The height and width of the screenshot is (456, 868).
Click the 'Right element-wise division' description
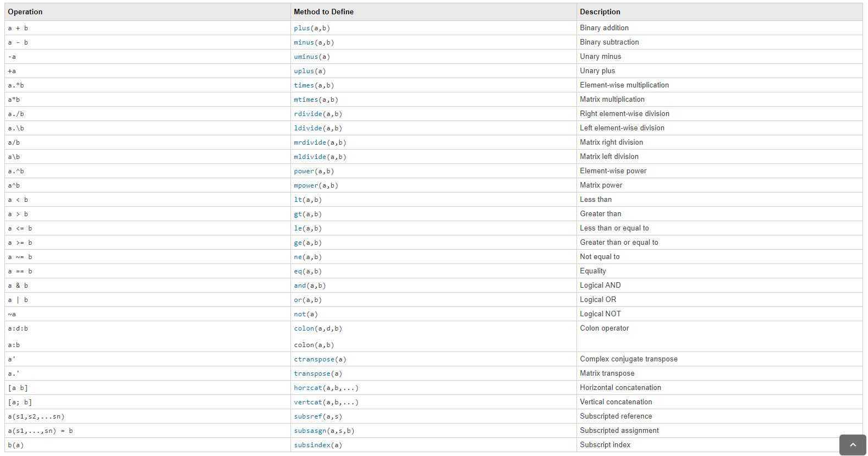(x=624, y=113)
